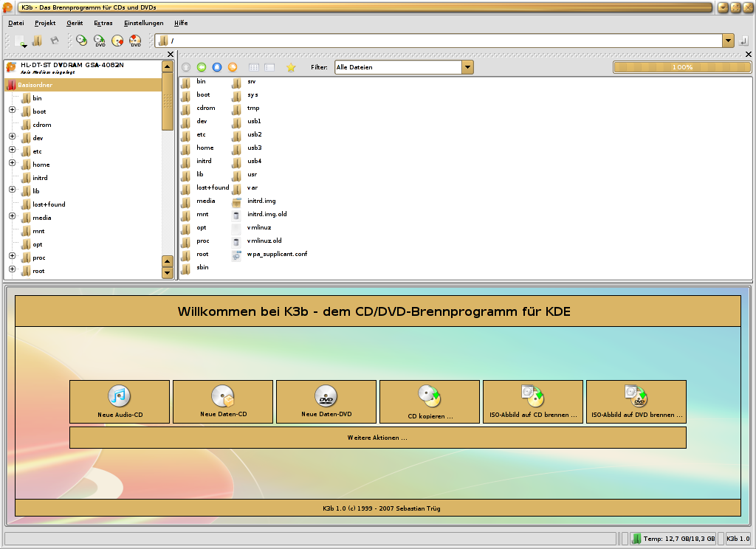Open the Einstellungen menu

click(144, 23)
